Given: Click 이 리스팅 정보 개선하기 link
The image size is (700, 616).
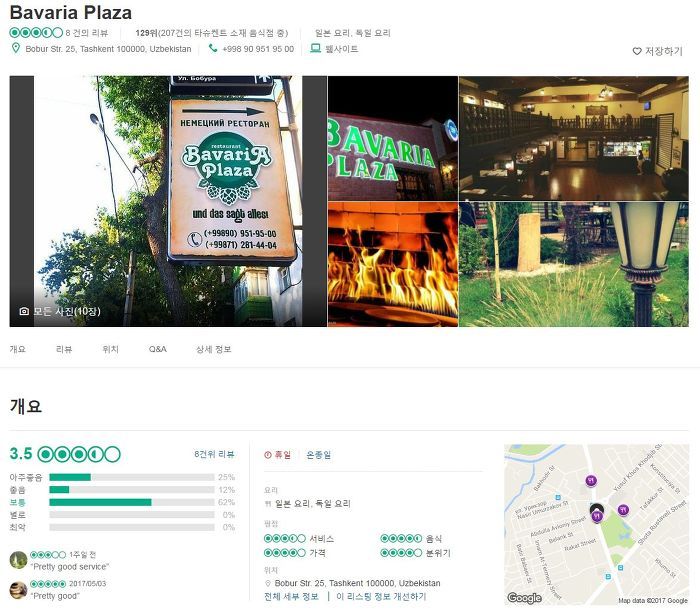Looking at the screenshot, I should tap(381, 597).
